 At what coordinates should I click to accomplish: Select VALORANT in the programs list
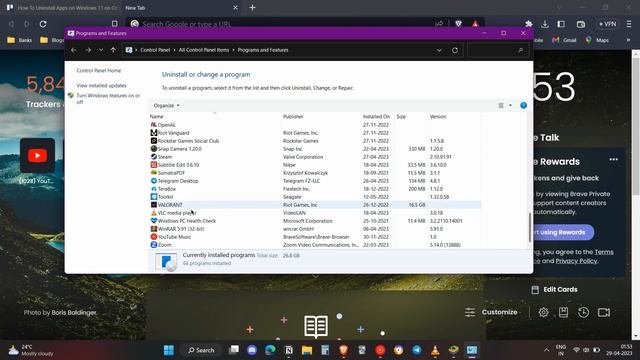coord(315,205)
